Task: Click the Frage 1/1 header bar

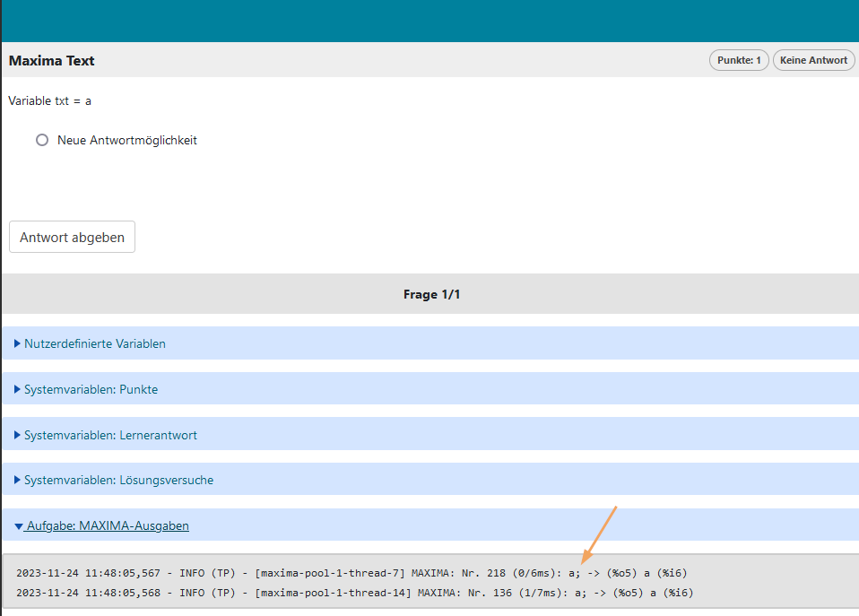Action: (430, 294)
